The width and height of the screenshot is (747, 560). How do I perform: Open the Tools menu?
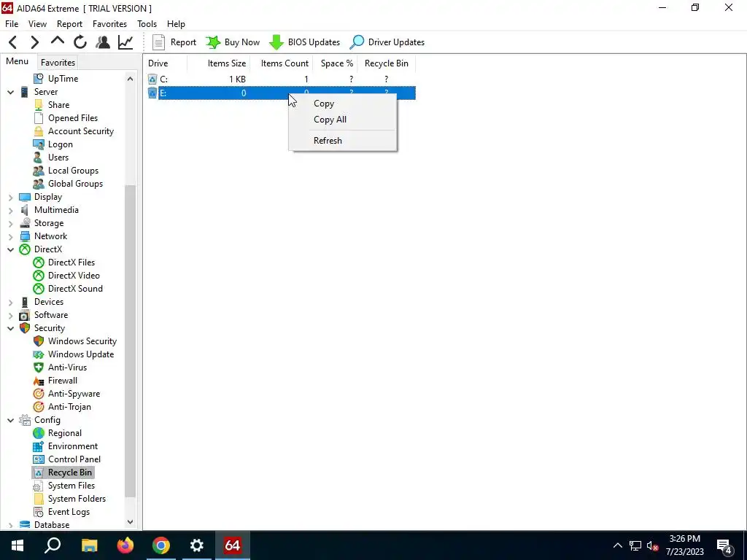click(x=147, y=24)
